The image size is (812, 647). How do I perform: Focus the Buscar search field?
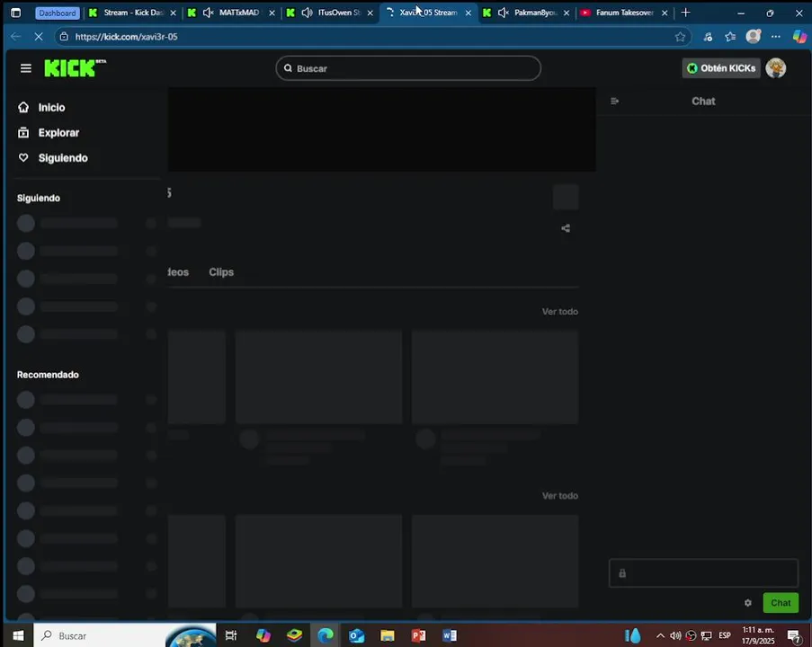408,68
